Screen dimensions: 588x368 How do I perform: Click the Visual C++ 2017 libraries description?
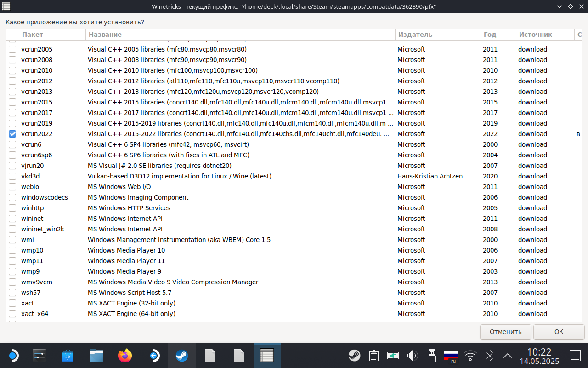coord(241,113)
